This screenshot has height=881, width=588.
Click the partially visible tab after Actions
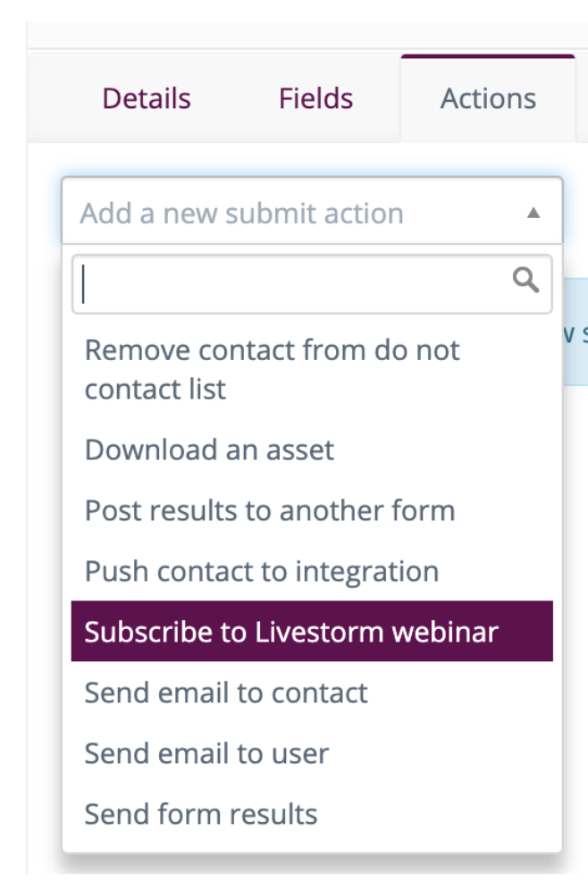[583, 99]
